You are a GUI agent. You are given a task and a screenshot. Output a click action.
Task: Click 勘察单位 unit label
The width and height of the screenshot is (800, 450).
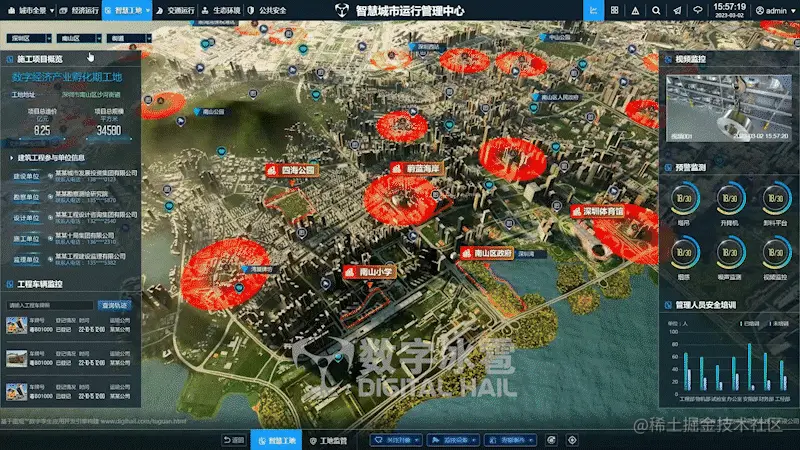click(26, 197)
